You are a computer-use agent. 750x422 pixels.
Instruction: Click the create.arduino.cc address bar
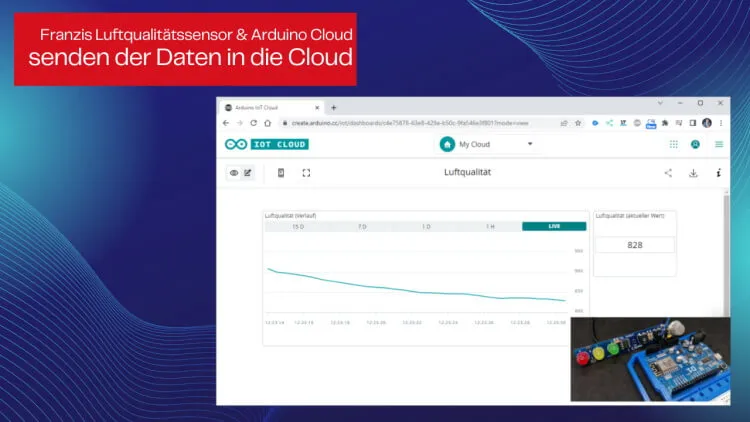pos(410,123)
